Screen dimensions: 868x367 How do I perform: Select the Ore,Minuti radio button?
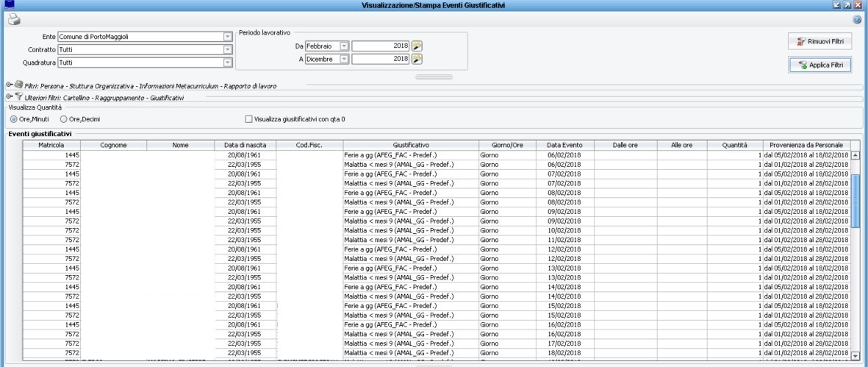[13, 118]
